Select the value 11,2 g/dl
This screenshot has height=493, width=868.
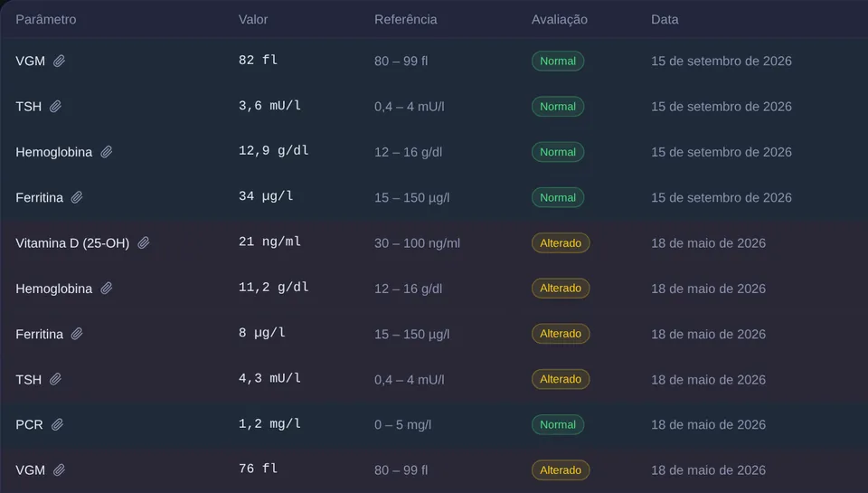tap(273, 287)
